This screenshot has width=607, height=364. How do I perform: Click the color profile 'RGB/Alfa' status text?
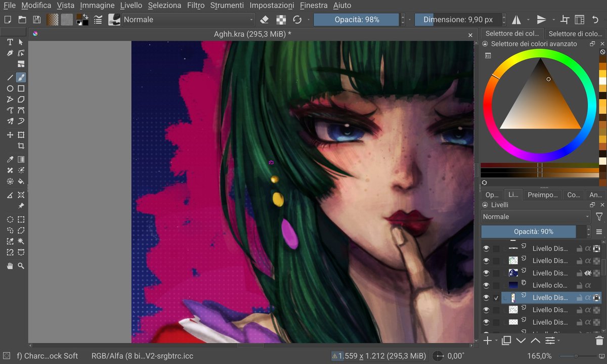(x=142, y=356)
